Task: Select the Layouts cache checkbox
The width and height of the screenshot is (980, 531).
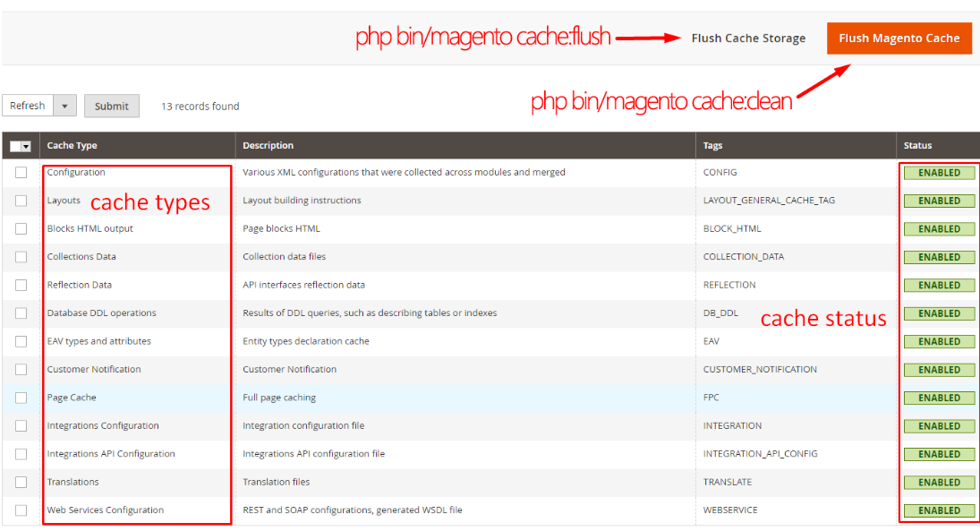Action: 21,201
